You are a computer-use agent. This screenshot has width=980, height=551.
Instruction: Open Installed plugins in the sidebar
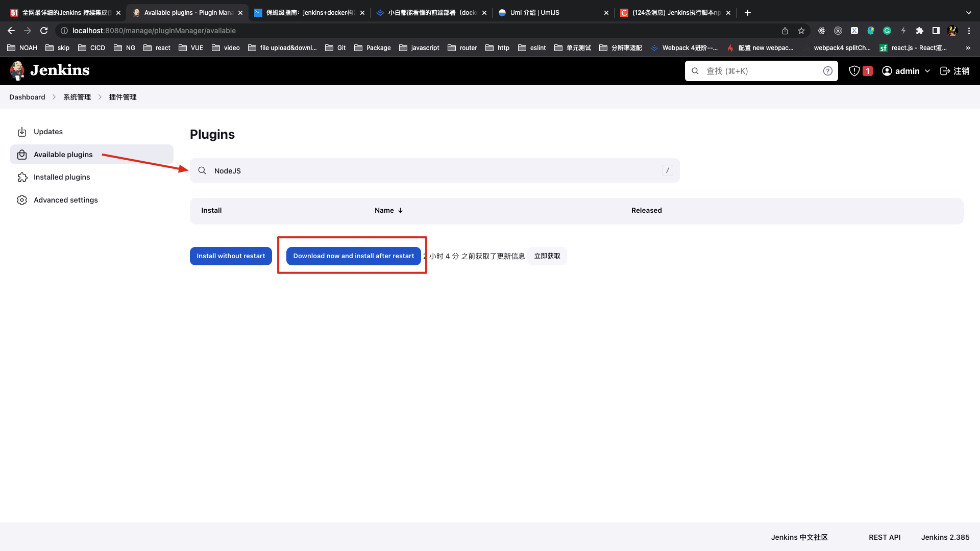coord(62,177)
